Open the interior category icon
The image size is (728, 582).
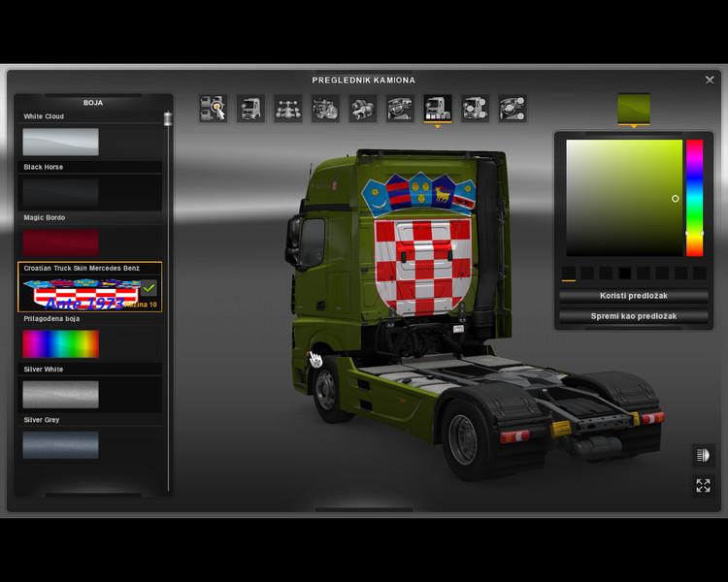click(400, 109)
